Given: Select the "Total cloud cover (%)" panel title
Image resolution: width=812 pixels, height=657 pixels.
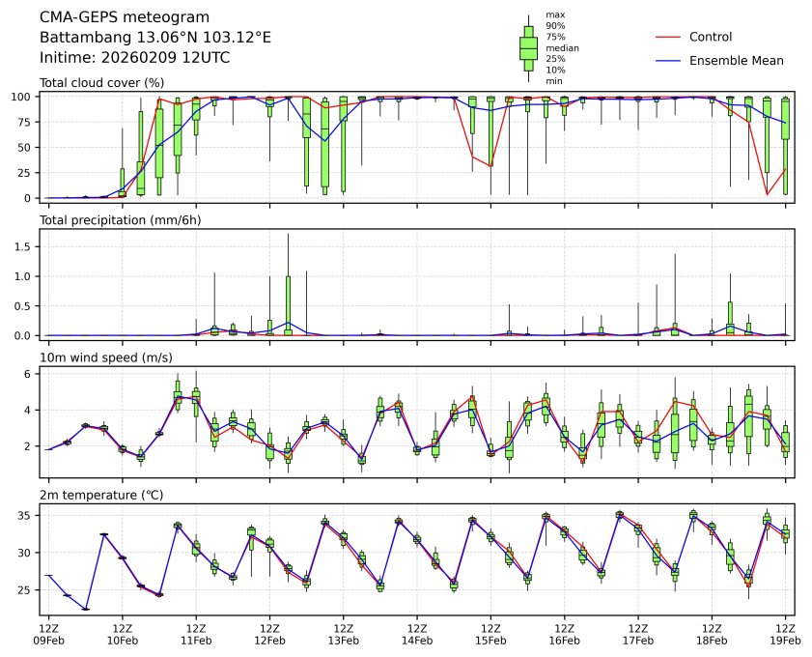Looking at the screenshot, I should [x=101, y=83].
